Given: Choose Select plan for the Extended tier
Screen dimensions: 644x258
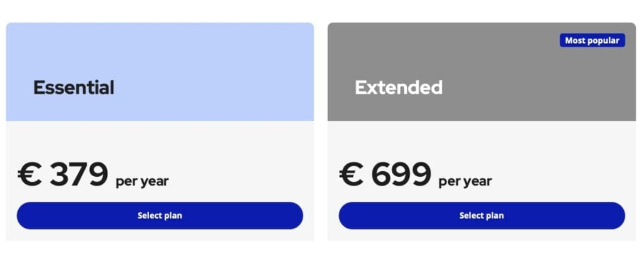Looking at the screenshot, I should click(482, 216).
